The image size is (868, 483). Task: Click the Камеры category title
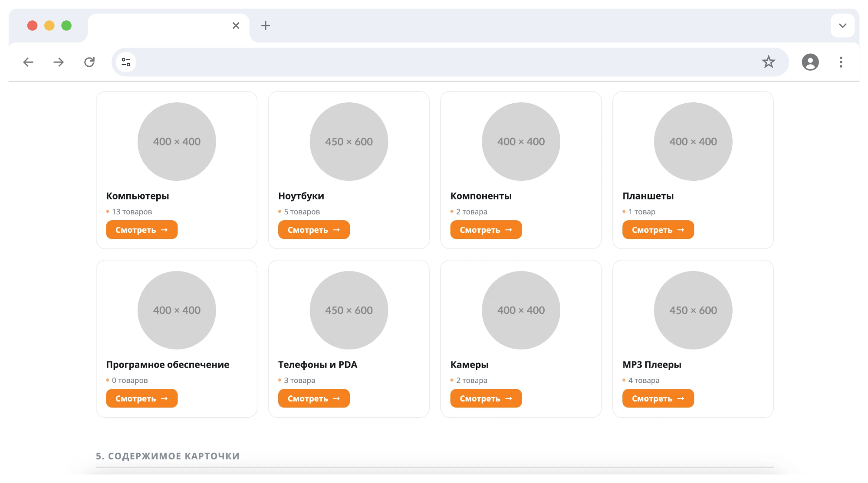(470, 365)
